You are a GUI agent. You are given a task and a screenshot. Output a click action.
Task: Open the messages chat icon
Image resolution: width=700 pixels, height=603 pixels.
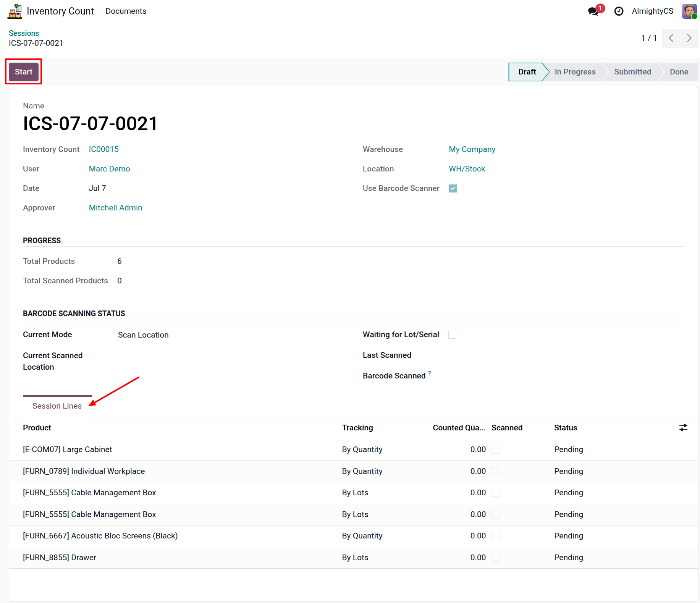593,11
